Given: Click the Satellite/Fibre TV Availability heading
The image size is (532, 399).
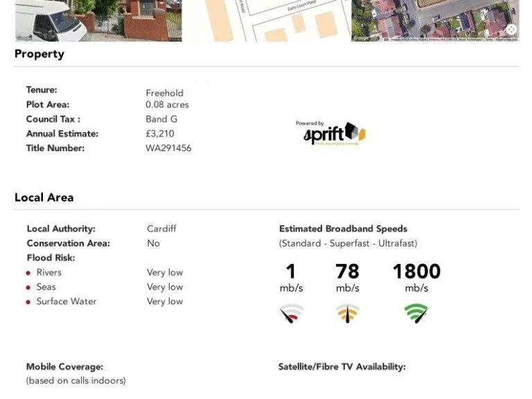Looking at the screenshot, I should 342,367.
